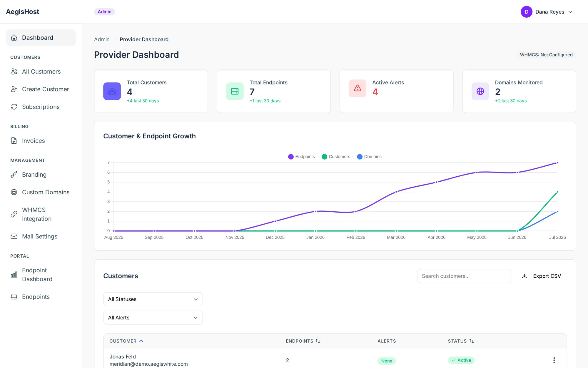The height and width of the screenshot is (368, 588).
Task: Click the Active status badge for Jonas Feld
Action: 461,360
